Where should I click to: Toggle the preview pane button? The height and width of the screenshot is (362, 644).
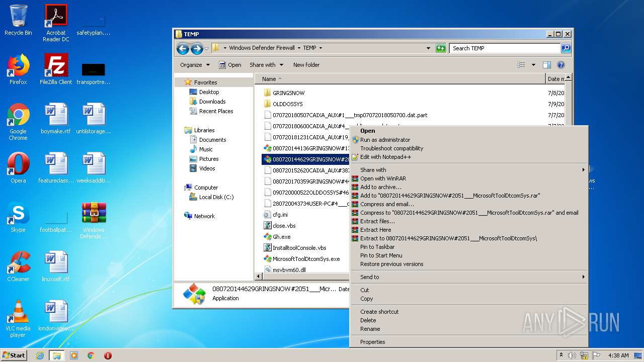click(x=547, y=65)
